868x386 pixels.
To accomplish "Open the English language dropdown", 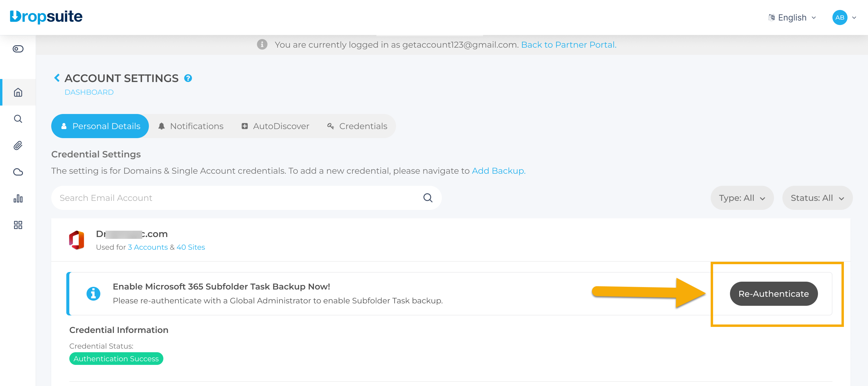I will (792, 17).
